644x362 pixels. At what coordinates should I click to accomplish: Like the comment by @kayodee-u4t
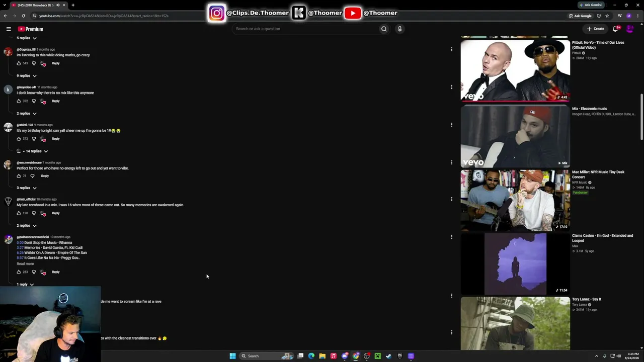[19, 101]
